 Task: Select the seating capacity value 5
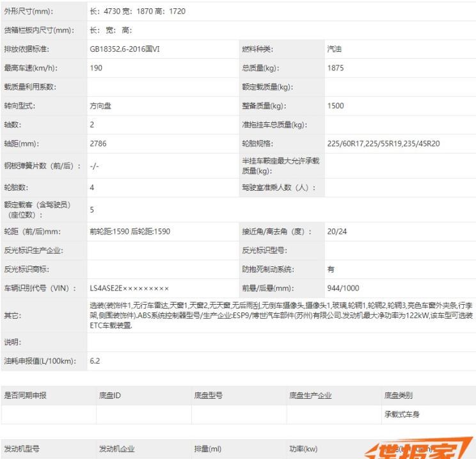(x=91, y=210)
